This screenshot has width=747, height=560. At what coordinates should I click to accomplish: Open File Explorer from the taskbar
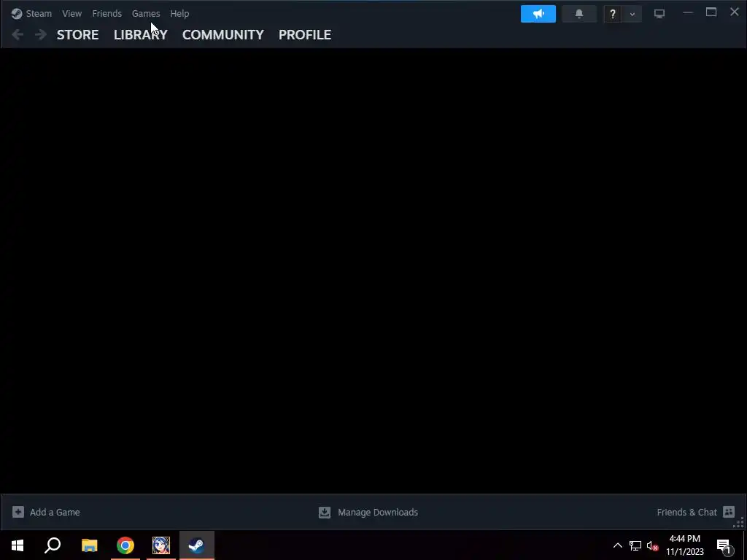coord(89,545)
